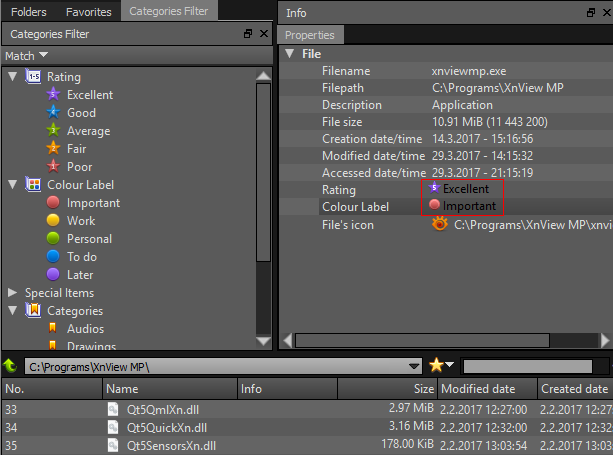Click the xnviewmp.exe filename value
The width and height of the screenshot is (613, 455).
tap(469, 71)
